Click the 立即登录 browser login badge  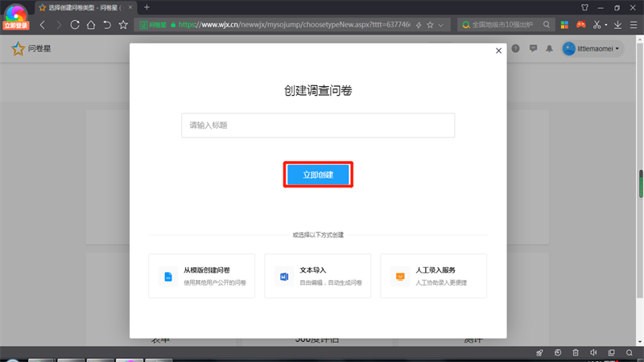(15, 26)
